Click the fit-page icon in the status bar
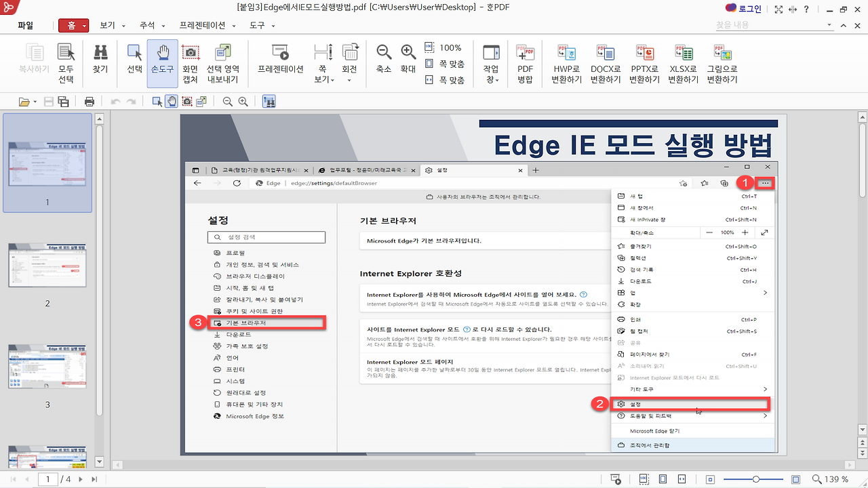The height and width of the screenshot is (488, 868). (663, 479)
